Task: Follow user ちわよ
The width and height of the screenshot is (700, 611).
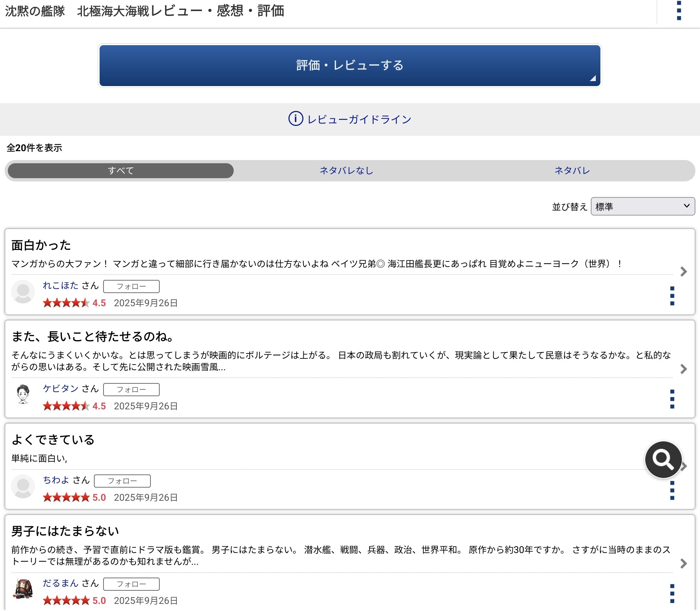Action: (x=122, y=481)
